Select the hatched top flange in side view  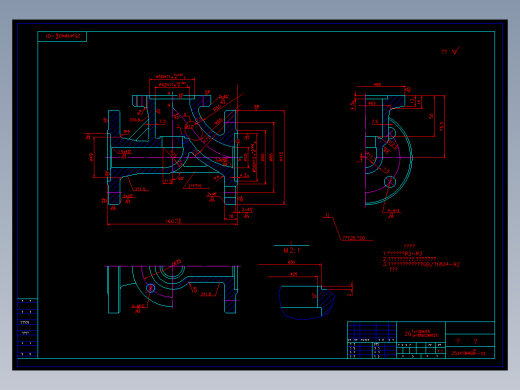tap(395, 102)
